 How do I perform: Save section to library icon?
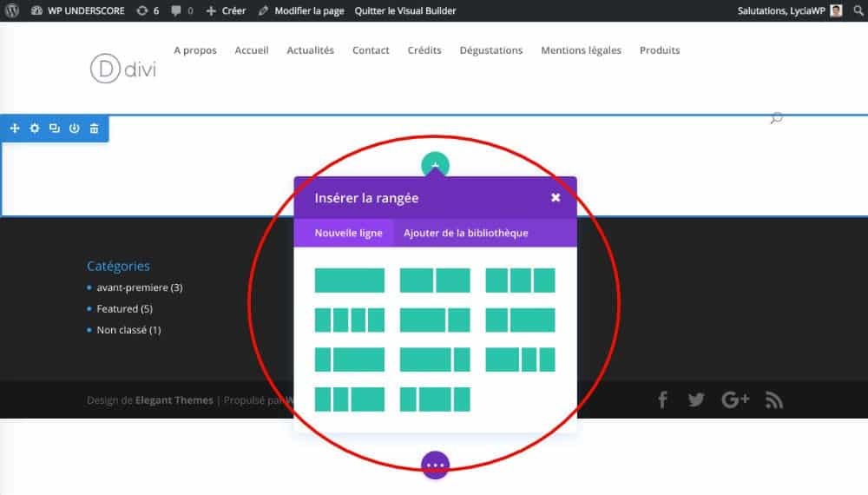74,129
